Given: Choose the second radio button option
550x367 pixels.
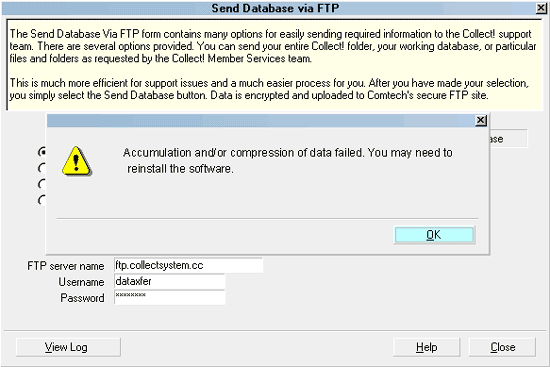Looking at the screenshot, I should click(42, 168).
